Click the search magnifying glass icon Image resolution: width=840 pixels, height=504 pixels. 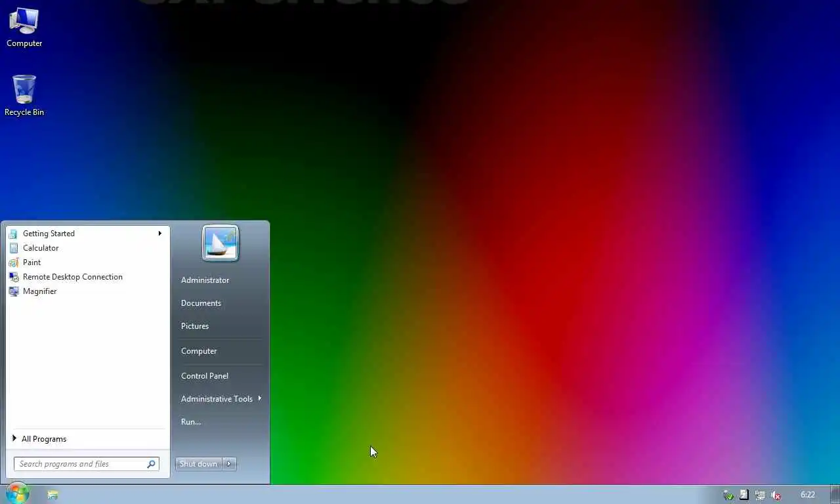[151, 464]
